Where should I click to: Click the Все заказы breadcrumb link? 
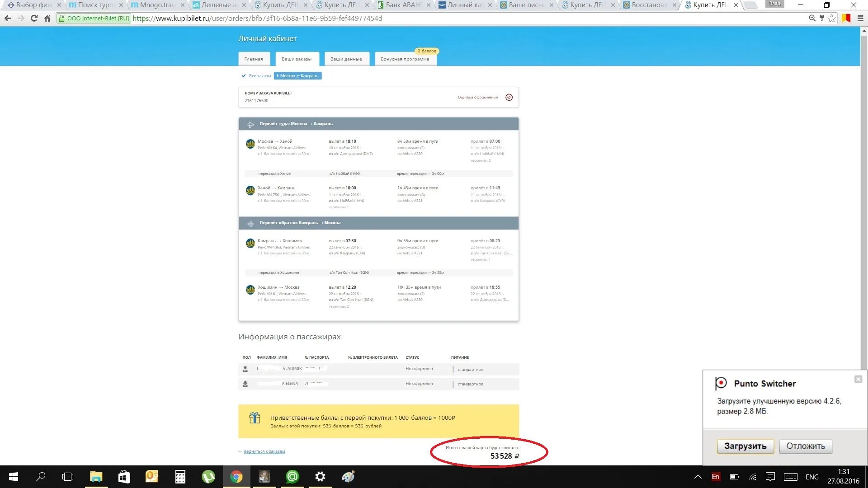[259, 76]
